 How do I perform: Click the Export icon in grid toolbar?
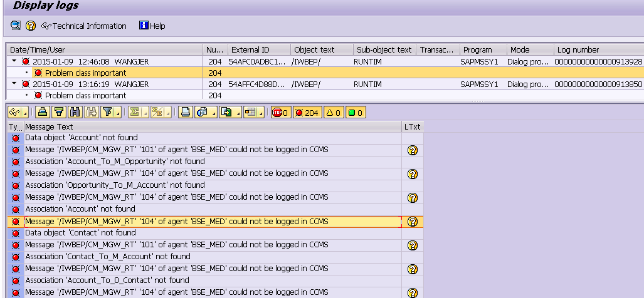click(x=226, y=112)
